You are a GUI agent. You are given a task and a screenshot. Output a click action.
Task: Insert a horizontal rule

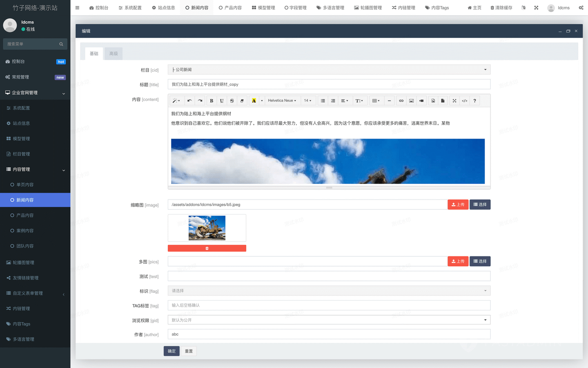pos(389,101)
